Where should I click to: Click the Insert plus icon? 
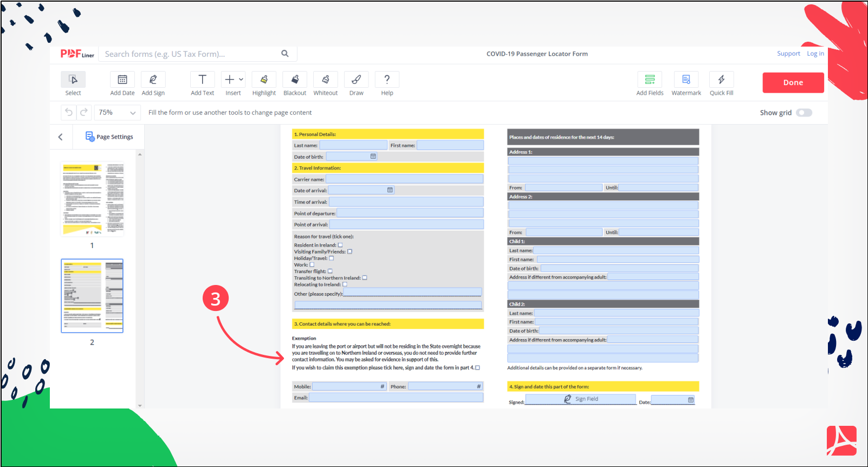[230, 80]
